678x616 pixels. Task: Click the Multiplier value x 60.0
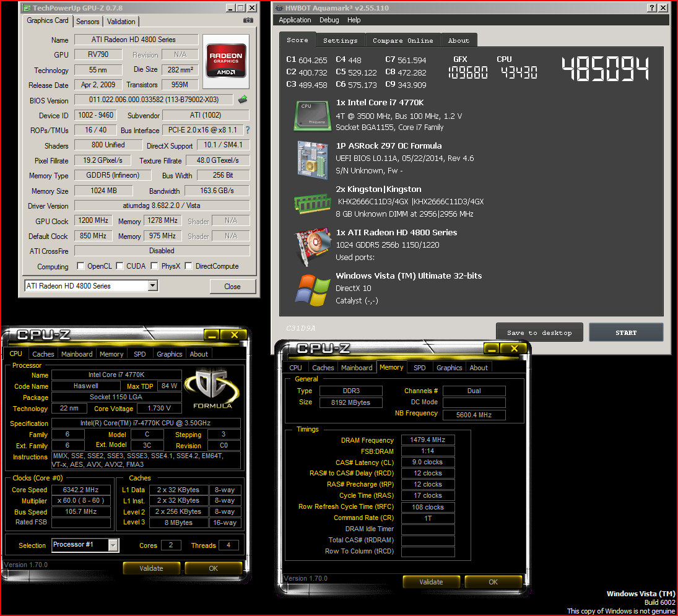(81, 501)
